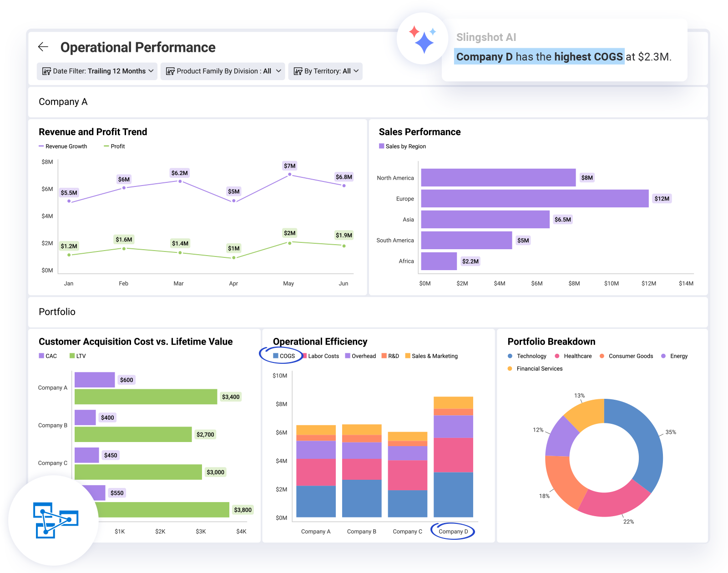Viewport: 728px width, 573px height.
Task: Click the Revenue and Profit Trend title
Action: tap(93, 132)
